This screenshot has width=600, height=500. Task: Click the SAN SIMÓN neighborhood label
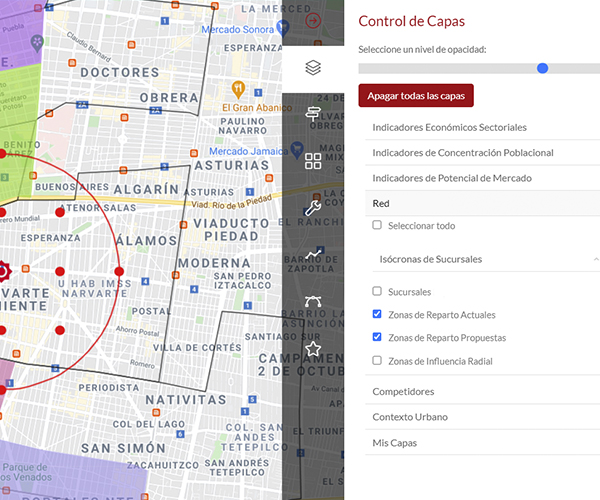point(123,448)
